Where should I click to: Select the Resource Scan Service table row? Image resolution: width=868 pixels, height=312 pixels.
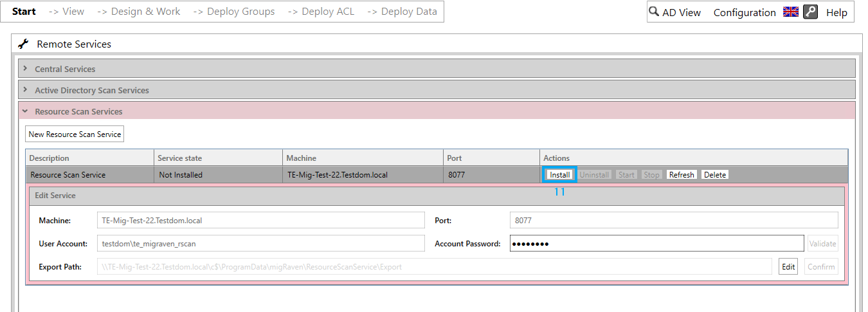coord(437,174)
